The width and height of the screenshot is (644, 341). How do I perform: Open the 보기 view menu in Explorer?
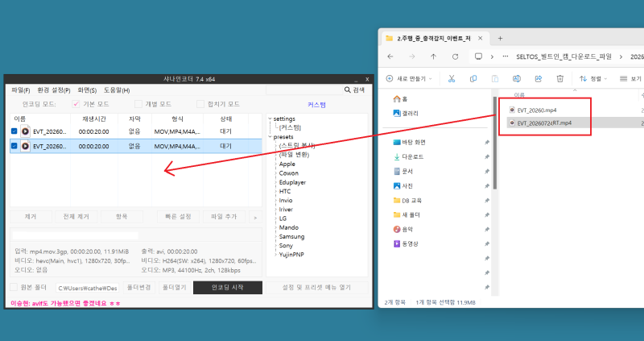click(x=631, y=78)
